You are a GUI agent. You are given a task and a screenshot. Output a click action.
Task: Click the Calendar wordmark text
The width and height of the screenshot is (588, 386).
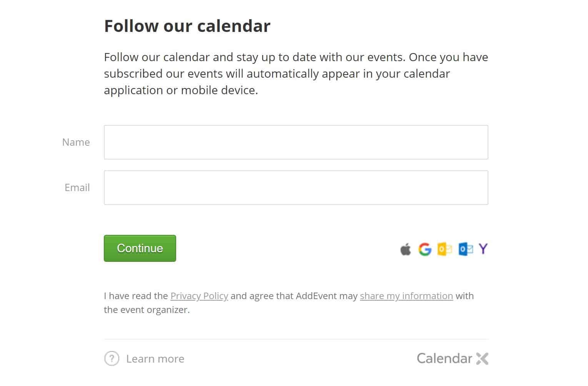click(x=444, y=358)
